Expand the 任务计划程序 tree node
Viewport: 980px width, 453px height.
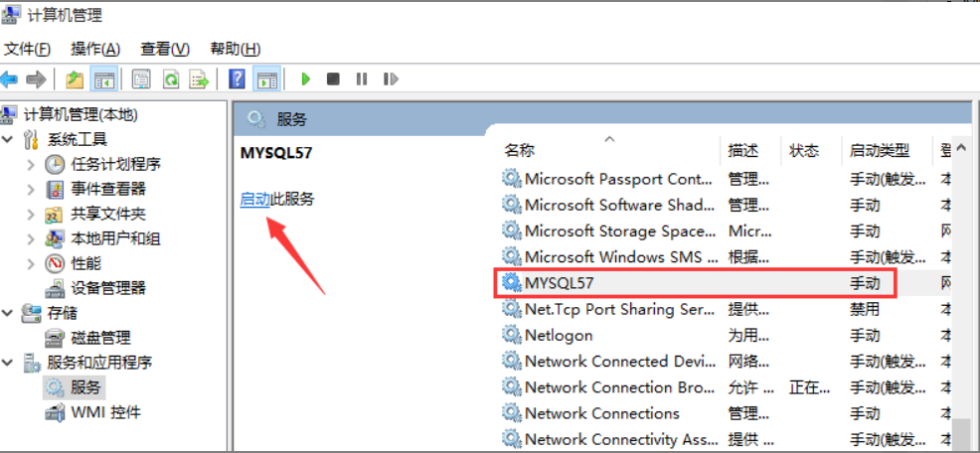tap(32, 164)
